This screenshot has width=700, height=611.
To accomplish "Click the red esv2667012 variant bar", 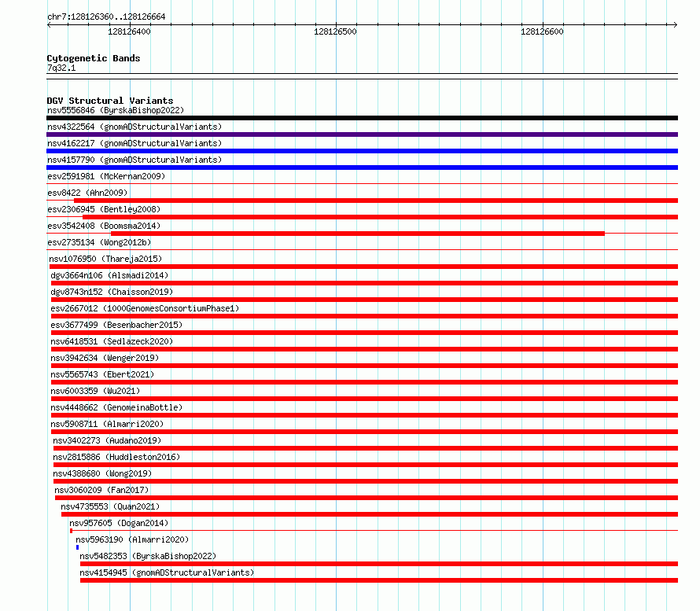I will [x=364, y=316].
